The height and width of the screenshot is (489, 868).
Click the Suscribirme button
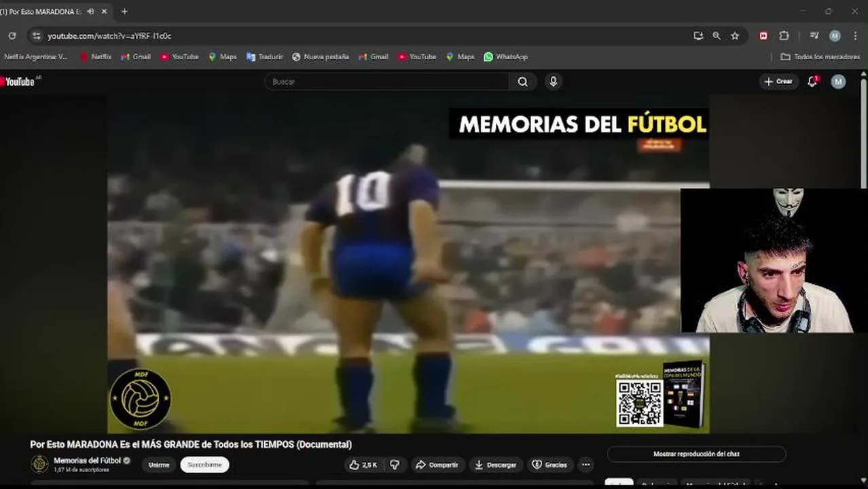204,465
